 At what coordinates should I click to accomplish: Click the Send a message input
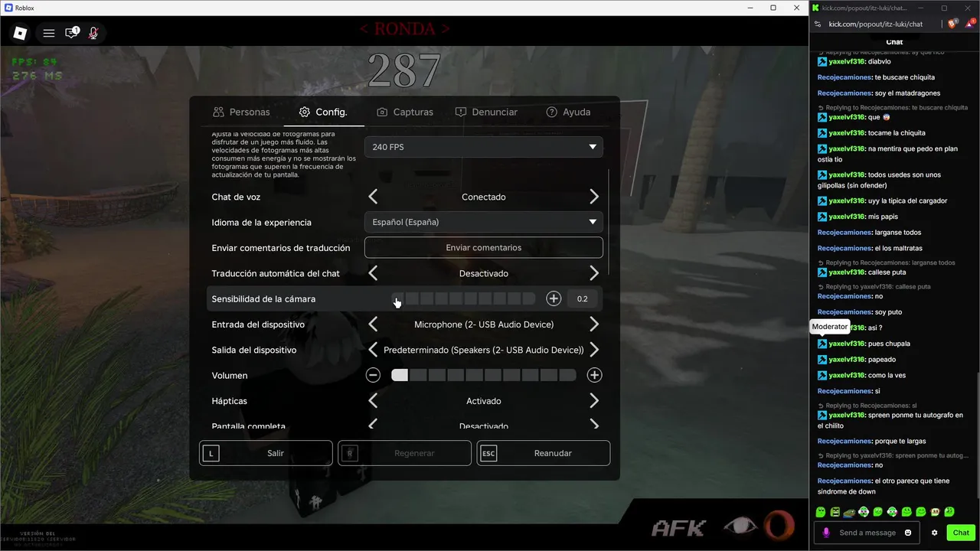coord(867,533)
